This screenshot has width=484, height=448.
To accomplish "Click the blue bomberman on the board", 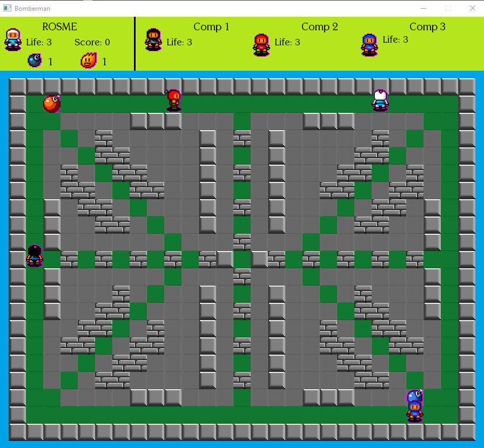I will coord(415,411).
